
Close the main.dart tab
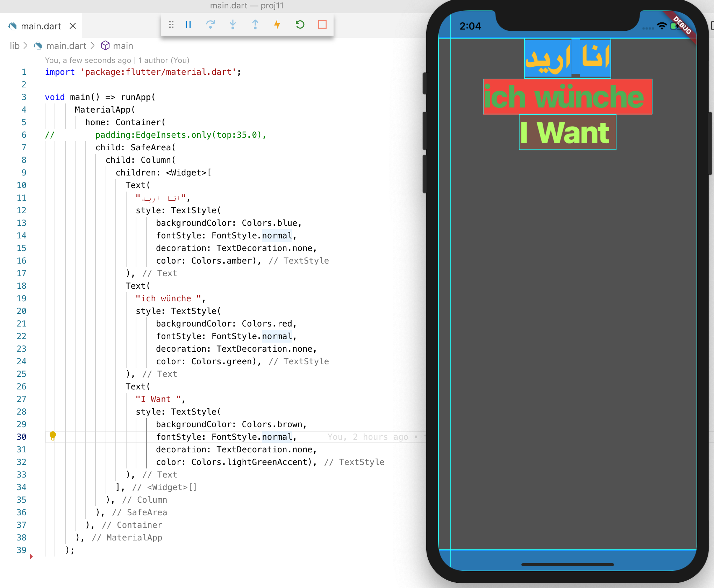tap(73, 26)
